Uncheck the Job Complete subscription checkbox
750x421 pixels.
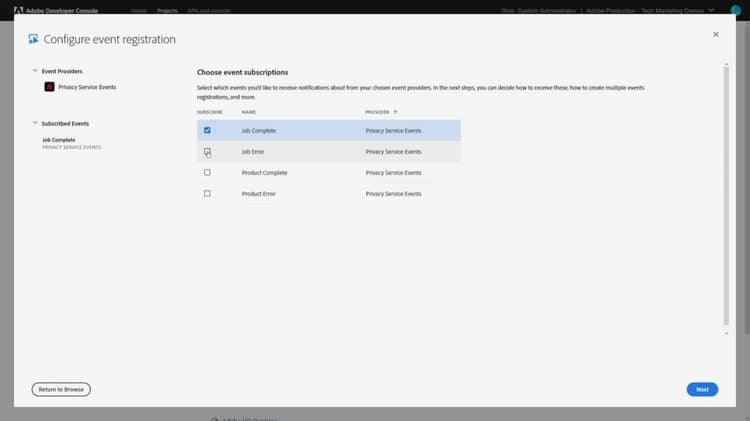[x=207, y=130]
